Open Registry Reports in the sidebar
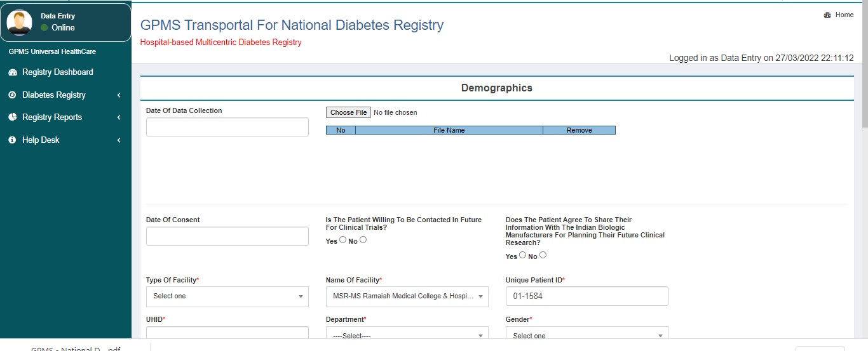This screenshot has width=868, height=351. pos(52,117)
